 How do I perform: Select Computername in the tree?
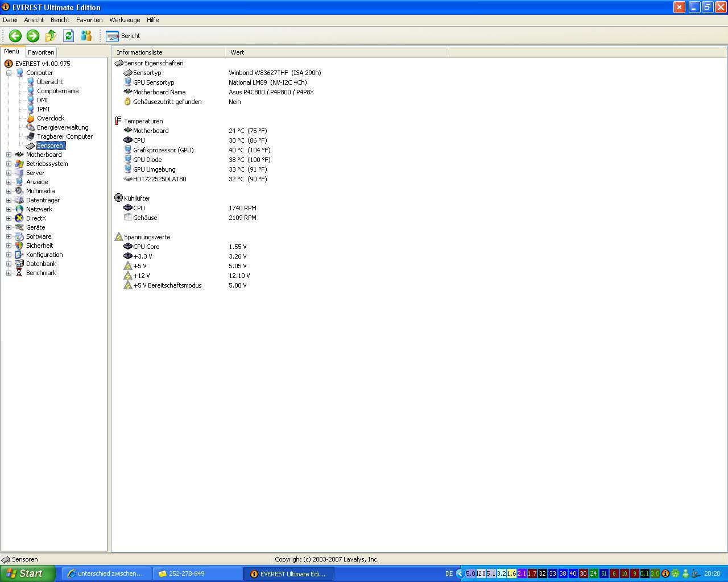tap(57, 91)
